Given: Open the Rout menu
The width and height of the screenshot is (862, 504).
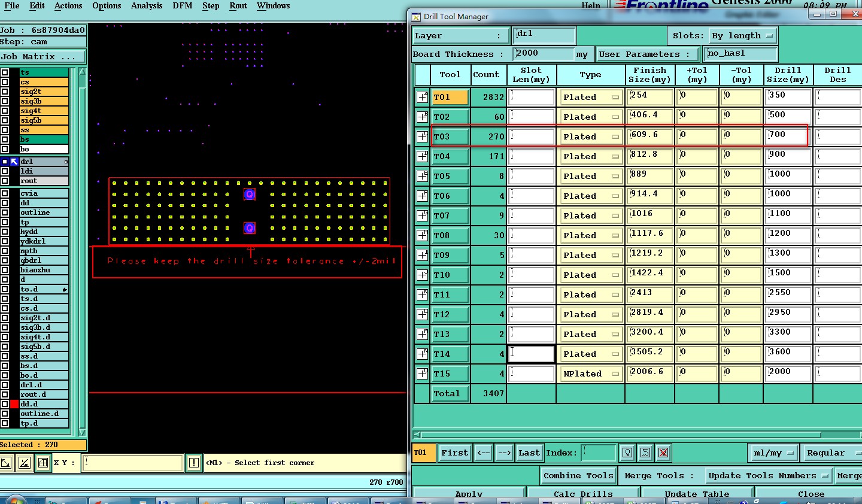Looking at the screenshot, I should coord(238,6).
